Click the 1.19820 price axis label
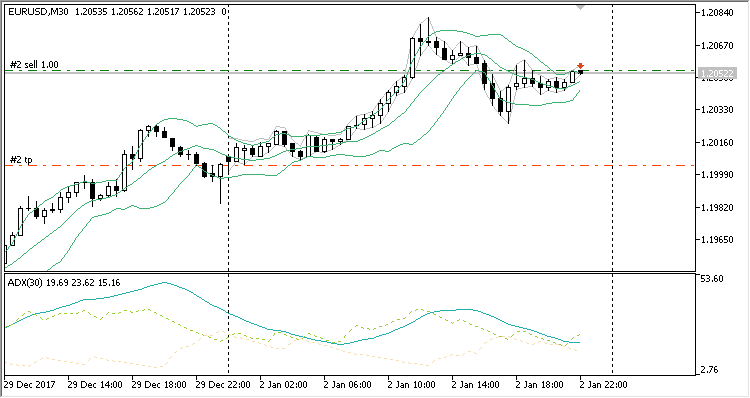This screenshot has width=750, height=398. click(717, 207)
